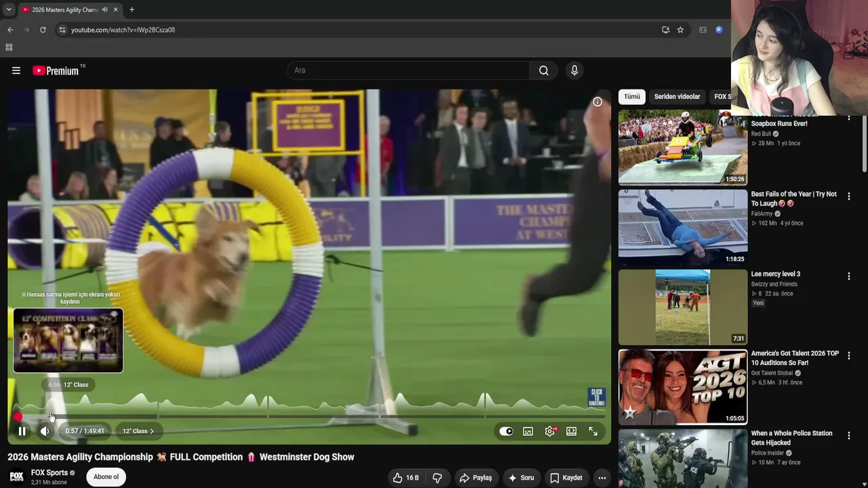Viewport: 868px width, 488px height.
Task: Share the video via Paylaş
Action: click(x=475, y=478)
